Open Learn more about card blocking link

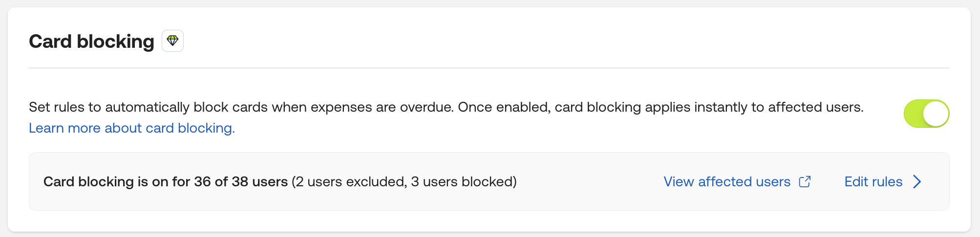tap(132, 128)
